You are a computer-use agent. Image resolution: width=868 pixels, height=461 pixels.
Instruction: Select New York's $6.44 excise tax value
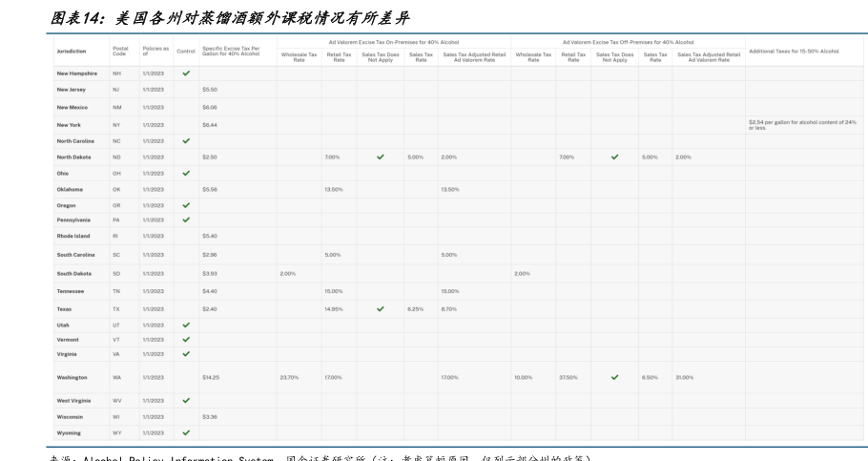click(209, 125)
